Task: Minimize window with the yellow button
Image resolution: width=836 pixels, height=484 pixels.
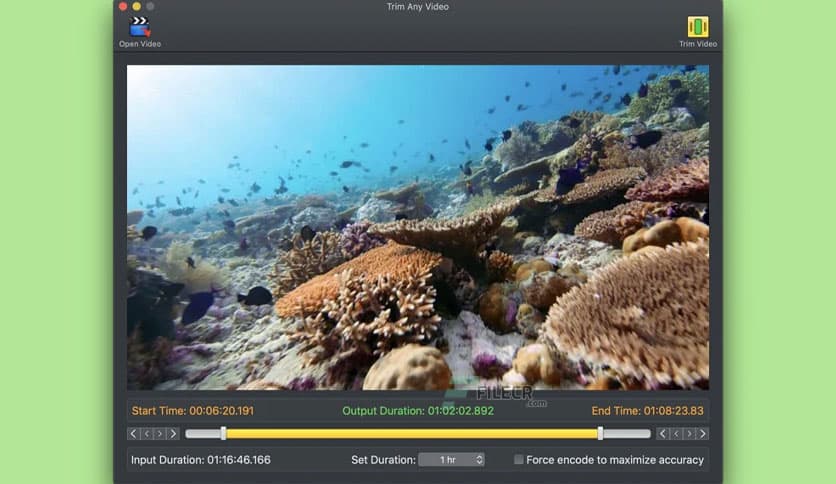Action: 136,6
